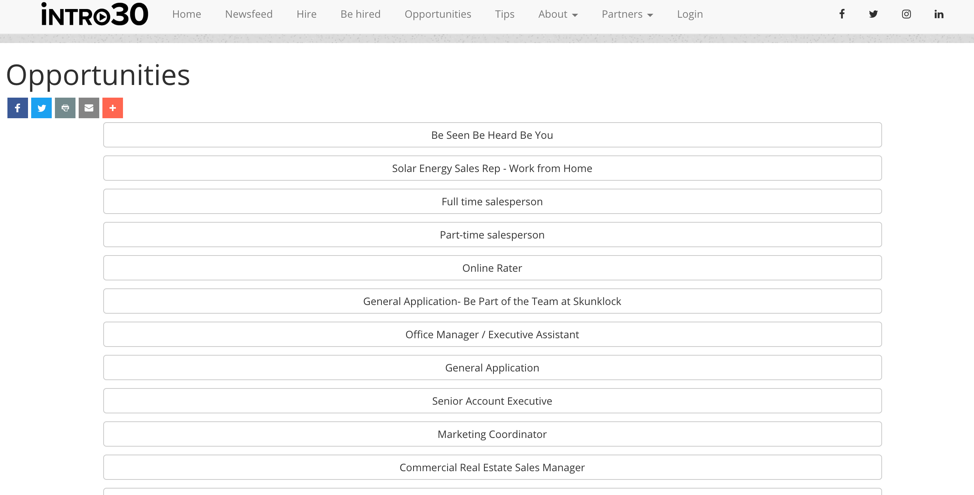
Task: Open Solar Energy Sales Rep listing
Action: coord(492,168)
